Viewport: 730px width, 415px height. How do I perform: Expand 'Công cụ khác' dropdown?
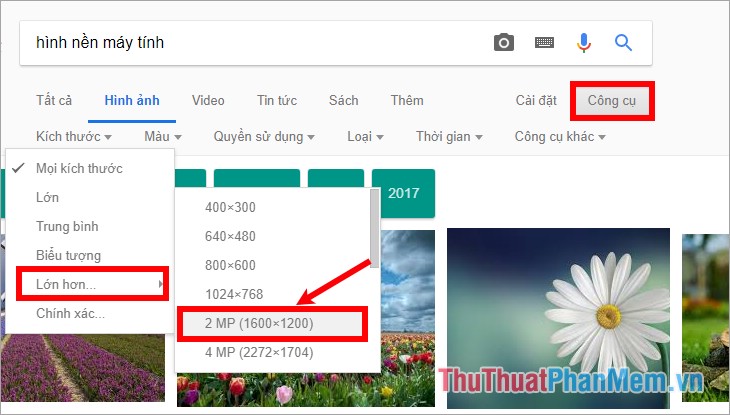click(x=560, y=136)
